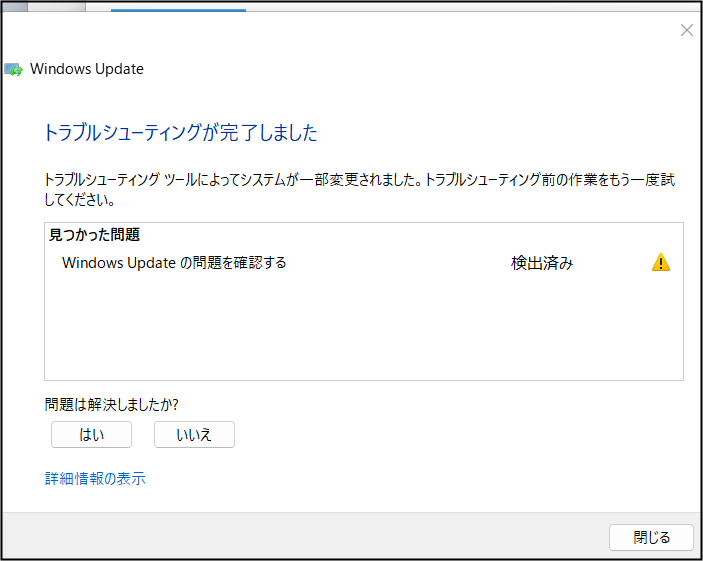Open the 詳細情報の表示 link
This screenshot has width=703, height=561.
[95, 478]
